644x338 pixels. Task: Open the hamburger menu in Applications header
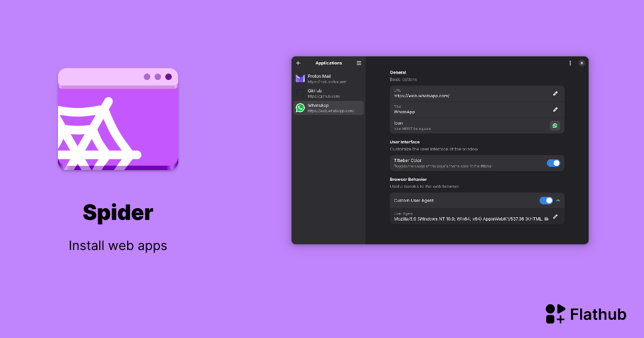358,63
